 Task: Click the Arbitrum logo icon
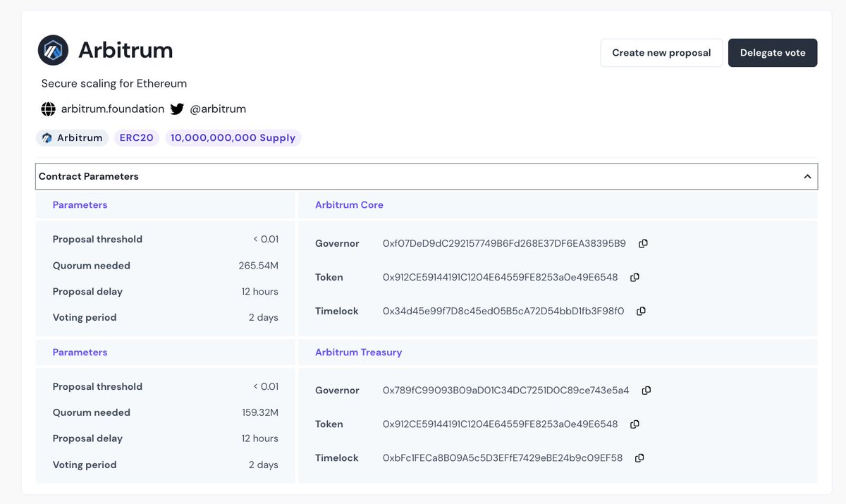[x=51, y=49]
